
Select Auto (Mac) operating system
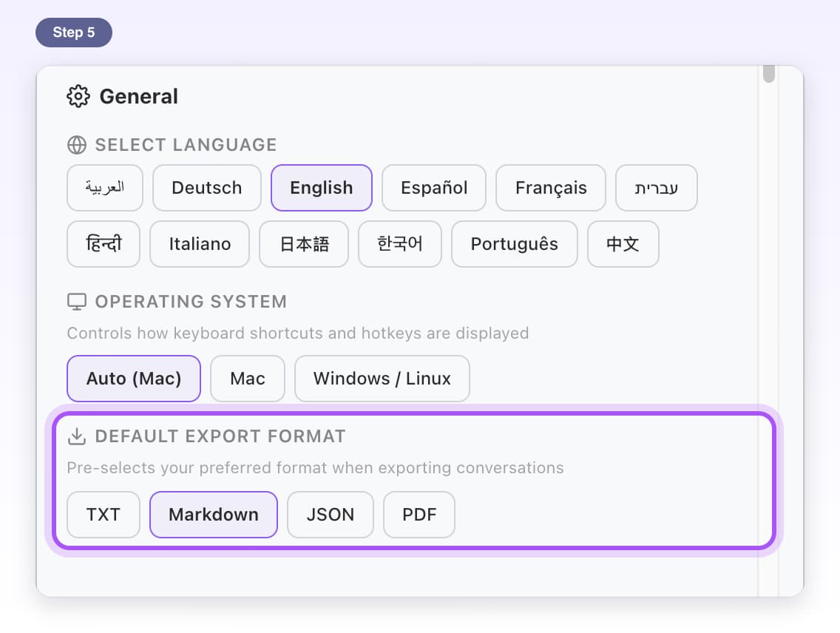tap(134, 379)
